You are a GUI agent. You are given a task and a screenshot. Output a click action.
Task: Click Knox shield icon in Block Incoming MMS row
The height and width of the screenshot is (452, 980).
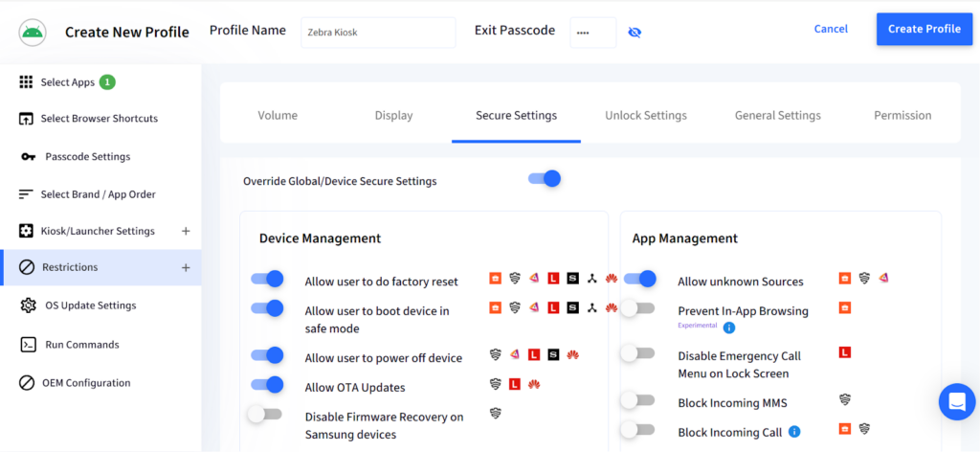point(845,399)
